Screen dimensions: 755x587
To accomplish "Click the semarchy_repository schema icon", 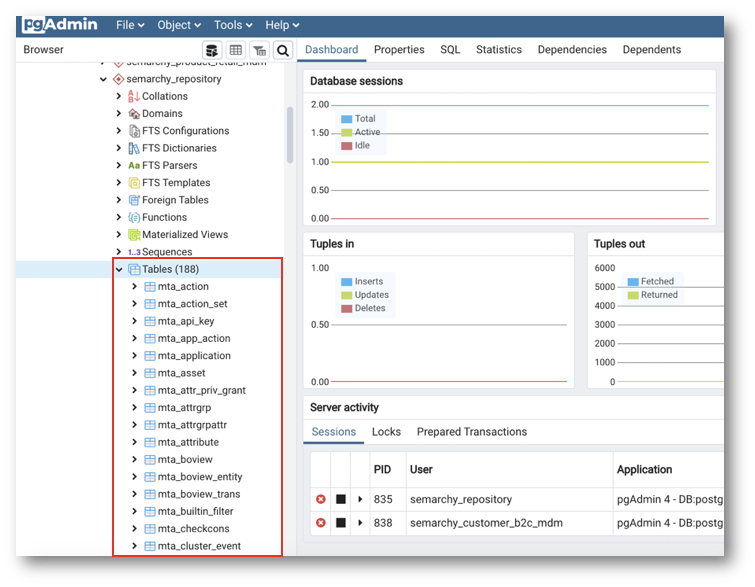I will [118, 79].
